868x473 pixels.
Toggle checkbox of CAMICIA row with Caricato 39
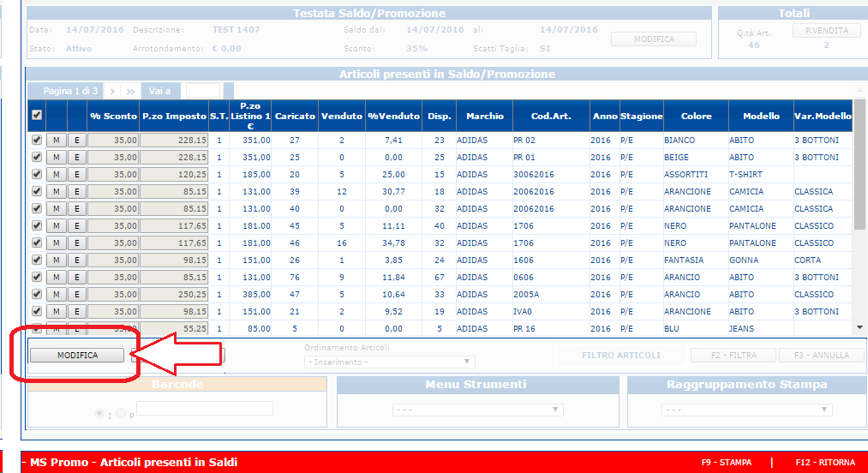[37, 192]
